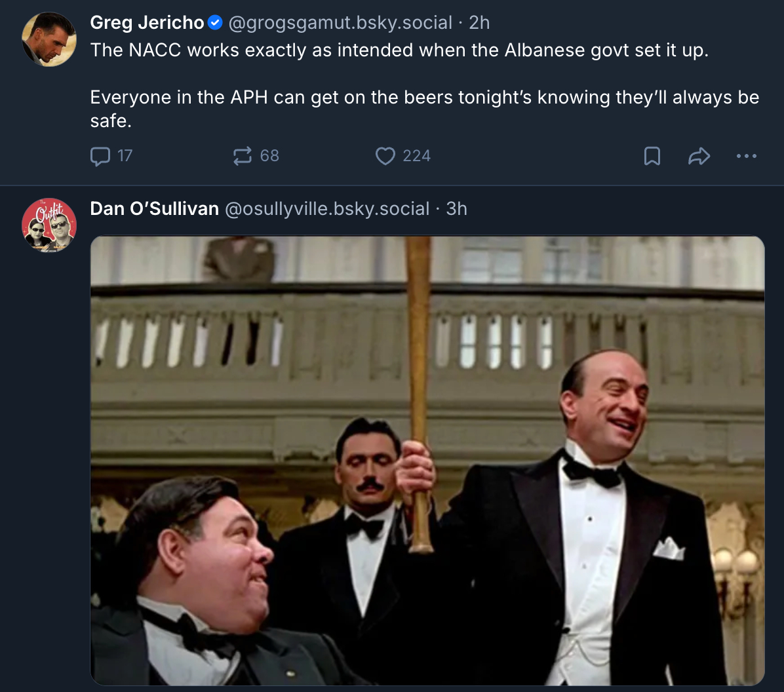Viewport: 784px width, 692px height.
Task: Open the @grogsgamut.bsky.social handle
Action: tap(340, 23)
